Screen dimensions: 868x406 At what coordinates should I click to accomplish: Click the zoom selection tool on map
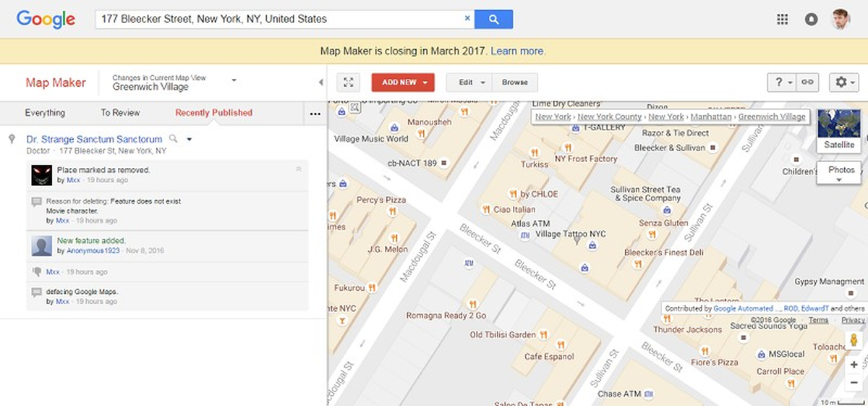(354, 108)
